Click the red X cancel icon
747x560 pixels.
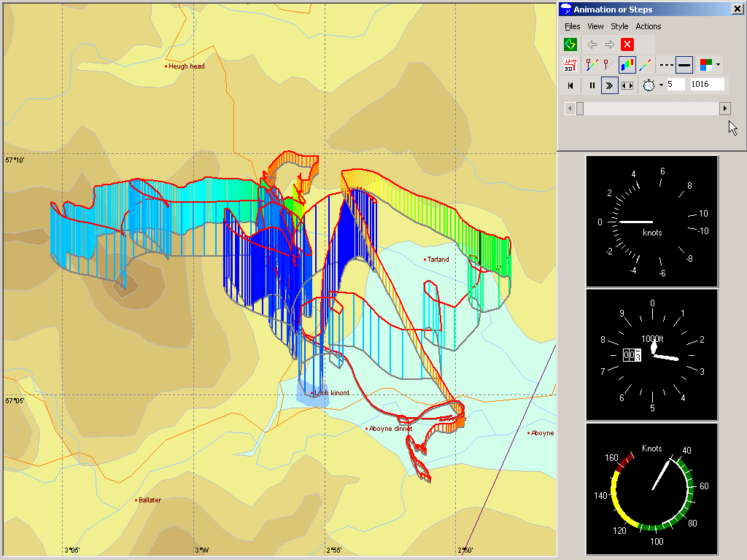(x=627, y=44)
